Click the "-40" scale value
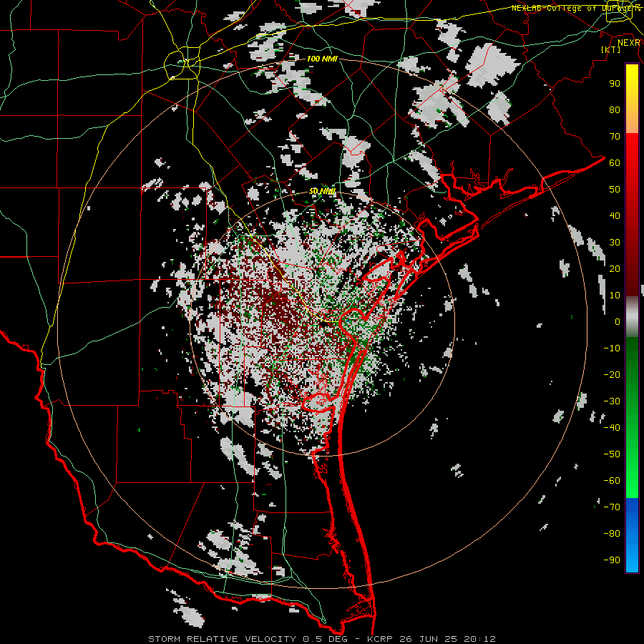 pos(612,428)
